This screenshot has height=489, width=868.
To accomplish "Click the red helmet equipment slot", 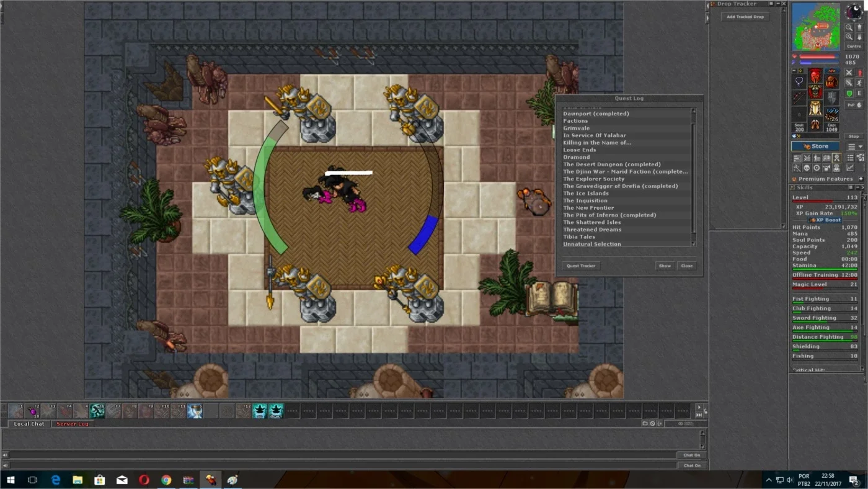I will point(816,76).
